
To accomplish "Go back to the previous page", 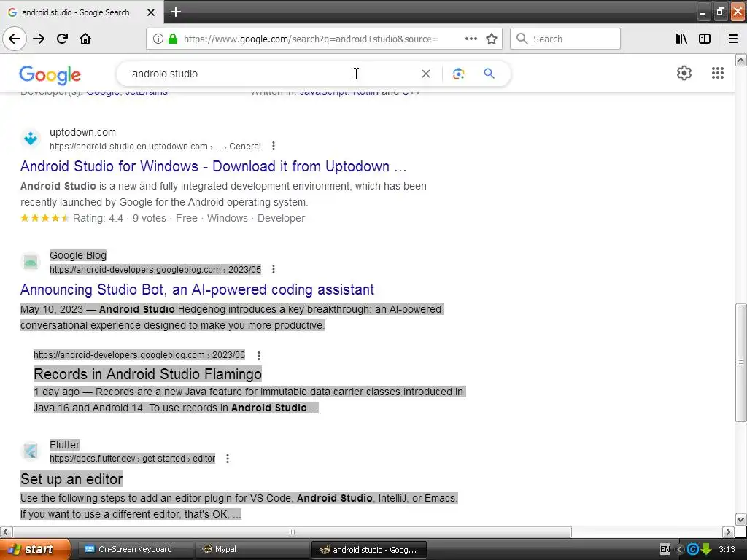I will pos(15,39).
